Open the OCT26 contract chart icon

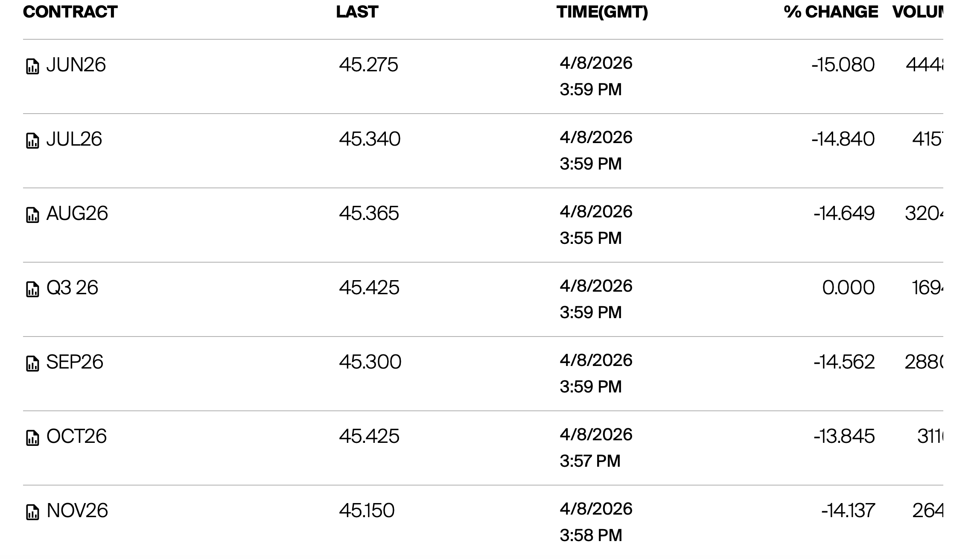(x=32, y=438)
